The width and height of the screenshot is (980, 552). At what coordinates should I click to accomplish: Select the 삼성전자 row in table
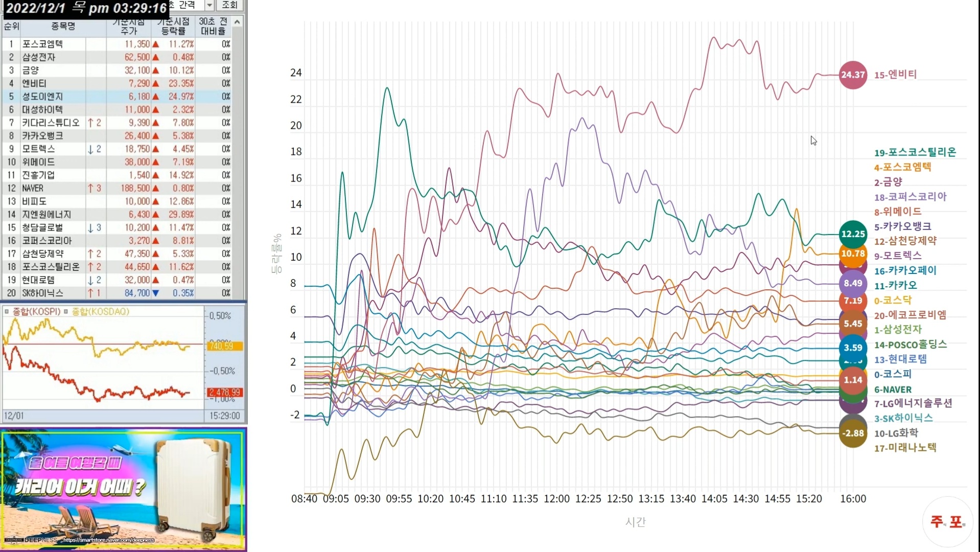click(117, 57)
